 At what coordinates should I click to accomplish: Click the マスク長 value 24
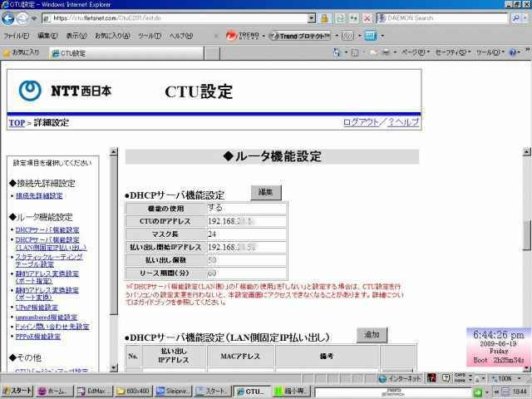coord(212,234)
